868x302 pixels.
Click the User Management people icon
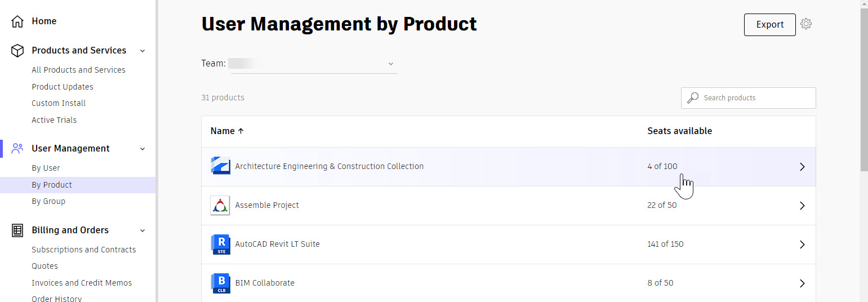tap(17, 149)
